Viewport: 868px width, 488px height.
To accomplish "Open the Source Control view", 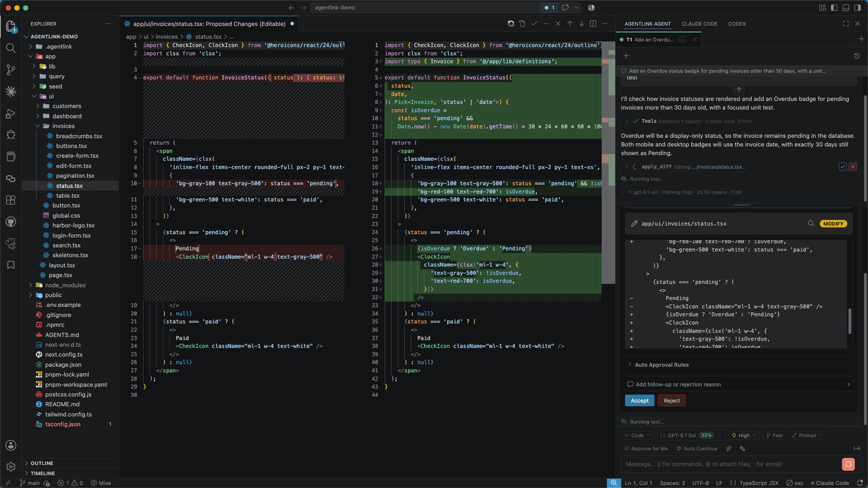I will point(11,70).
